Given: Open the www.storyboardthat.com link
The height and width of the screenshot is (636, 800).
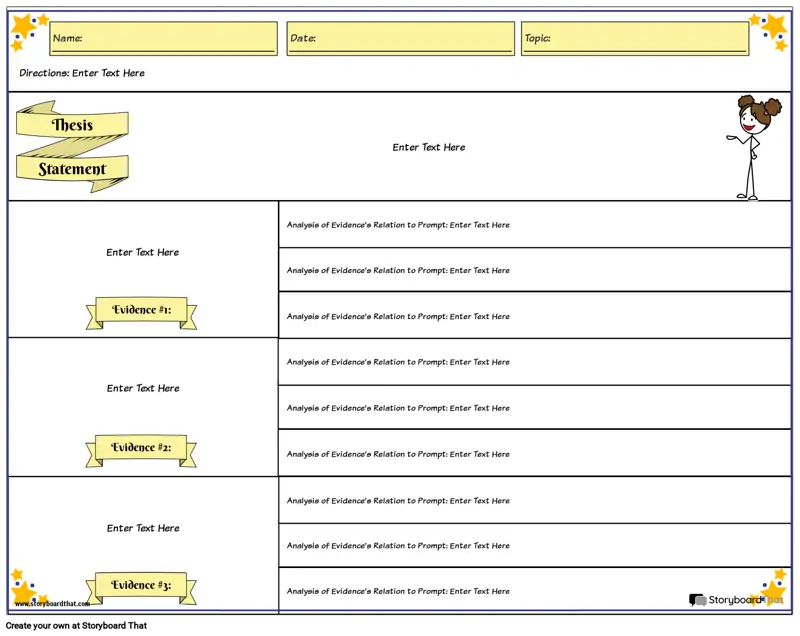Looking at the screenshot, I should tap(52, 603).
